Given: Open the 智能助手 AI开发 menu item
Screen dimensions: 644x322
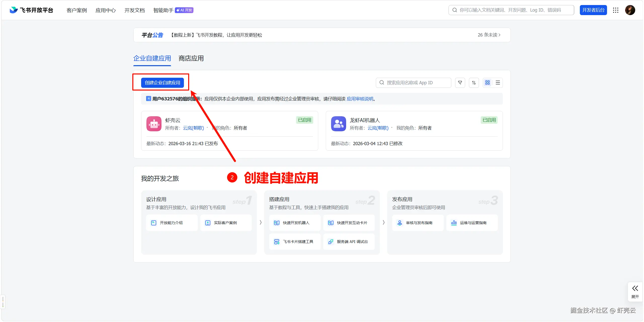Looking at the screenshot, I should pyautogui.click(x=163, y=10).
